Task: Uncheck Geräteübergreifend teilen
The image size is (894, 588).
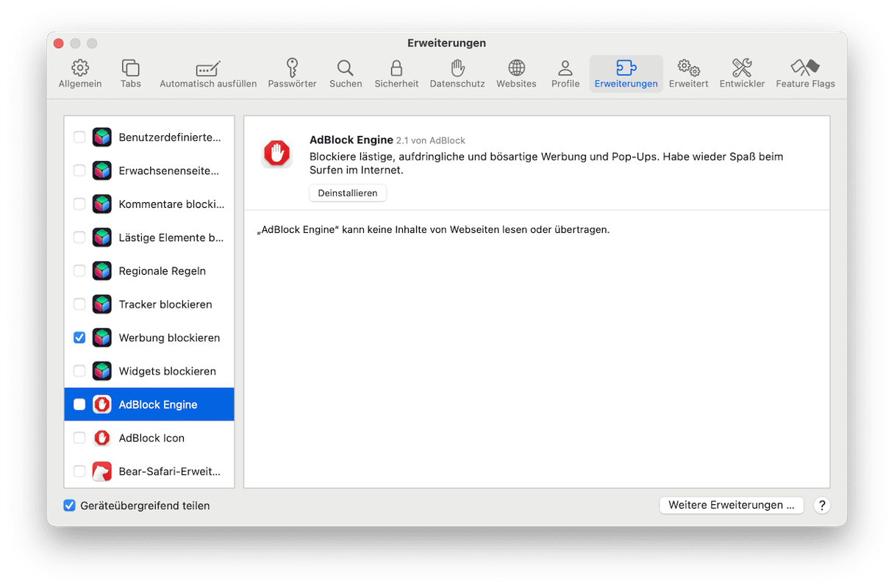Action: 70,506
